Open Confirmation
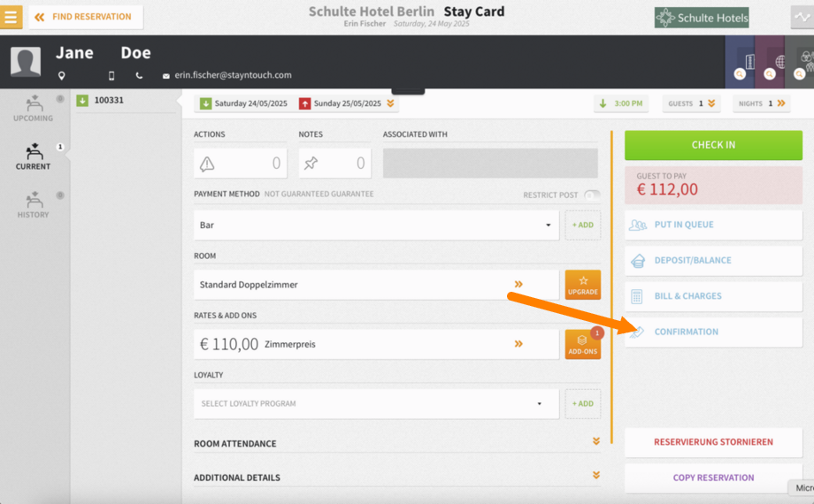 coord(713,332)
